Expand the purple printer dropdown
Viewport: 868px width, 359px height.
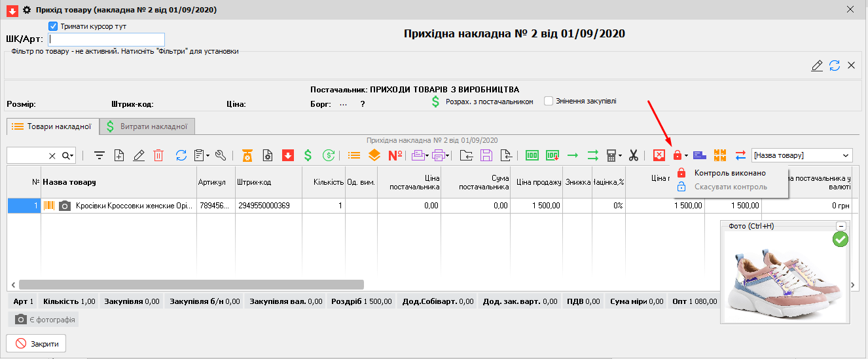[x=426, y=156]
